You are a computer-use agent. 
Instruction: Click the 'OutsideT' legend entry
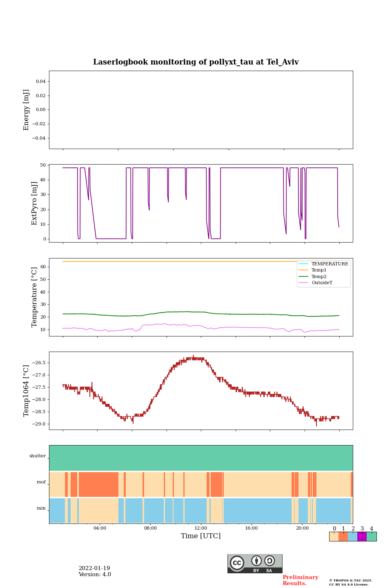(x=316, y=283)
